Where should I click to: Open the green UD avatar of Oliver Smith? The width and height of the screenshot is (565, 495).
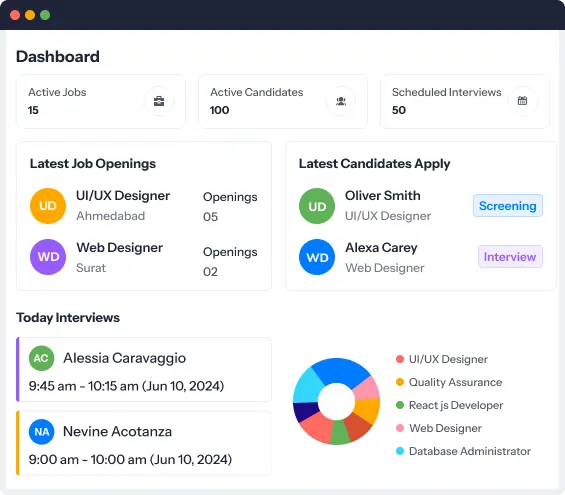pos(317,206)
